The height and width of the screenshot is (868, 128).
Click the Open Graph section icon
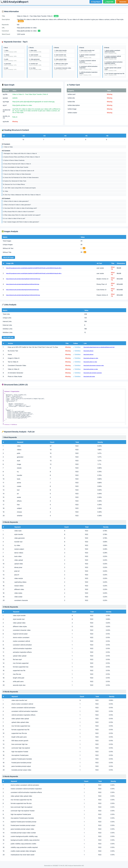click(3, 85)
